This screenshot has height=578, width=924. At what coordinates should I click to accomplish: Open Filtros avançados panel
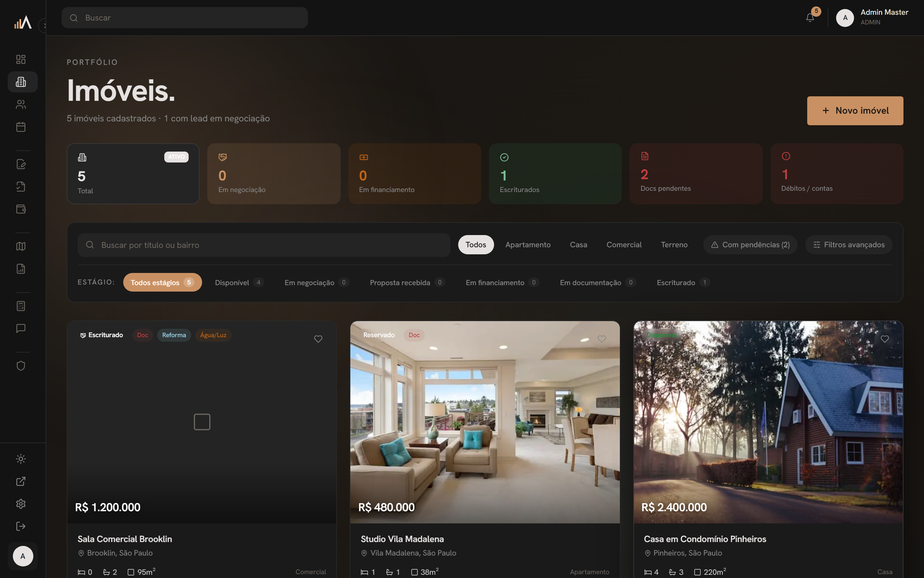point(849,245)
